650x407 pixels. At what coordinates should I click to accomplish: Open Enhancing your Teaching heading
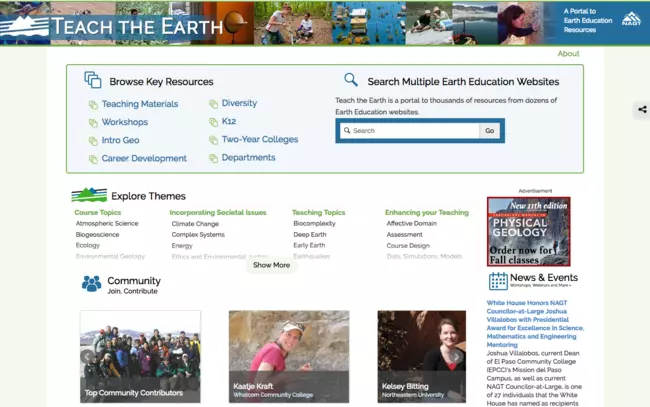click(x=427, y=212)
